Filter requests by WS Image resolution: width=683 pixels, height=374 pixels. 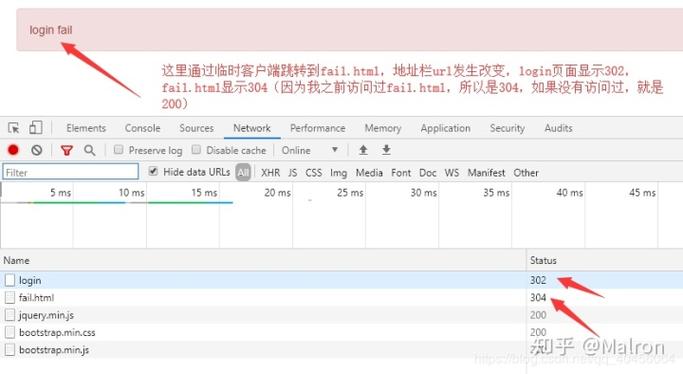coord(452,173)
